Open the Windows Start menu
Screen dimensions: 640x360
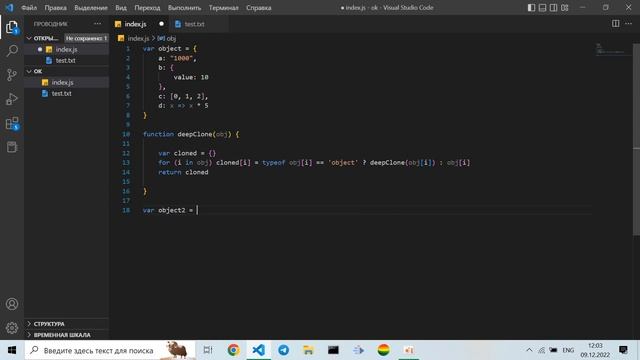point(12,350)
